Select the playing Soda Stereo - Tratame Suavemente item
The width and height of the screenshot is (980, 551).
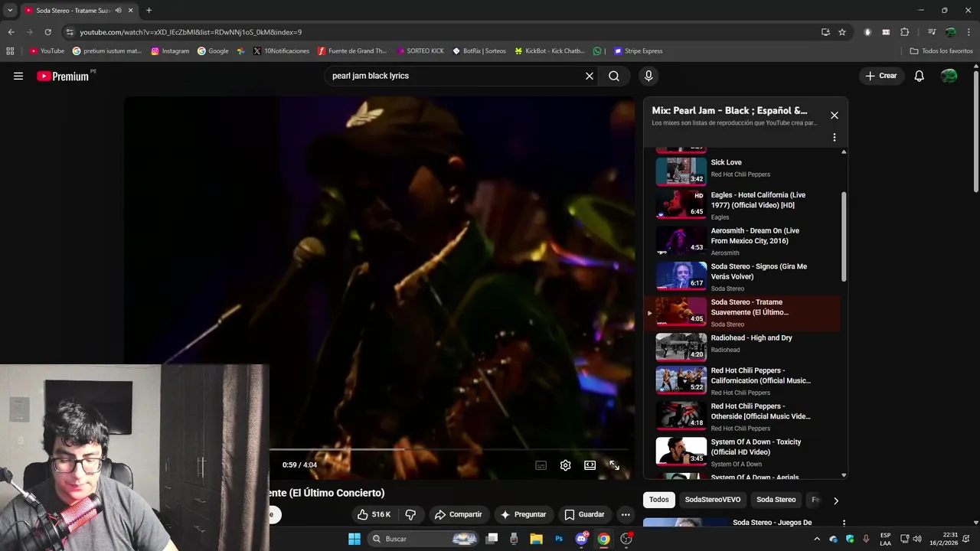pyautogui.click(x=743, y=312)
